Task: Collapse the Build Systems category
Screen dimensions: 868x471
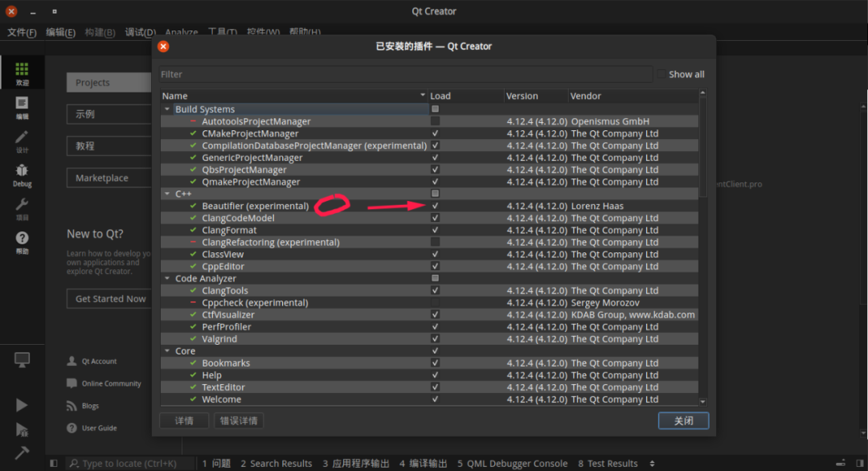Action: (x=167, y=109)
